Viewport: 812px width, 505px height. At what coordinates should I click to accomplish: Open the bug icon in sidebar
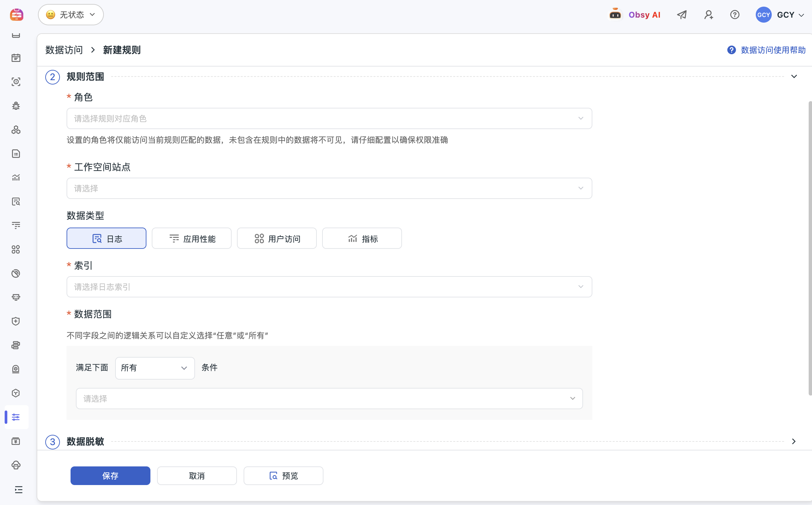point(16,106)
